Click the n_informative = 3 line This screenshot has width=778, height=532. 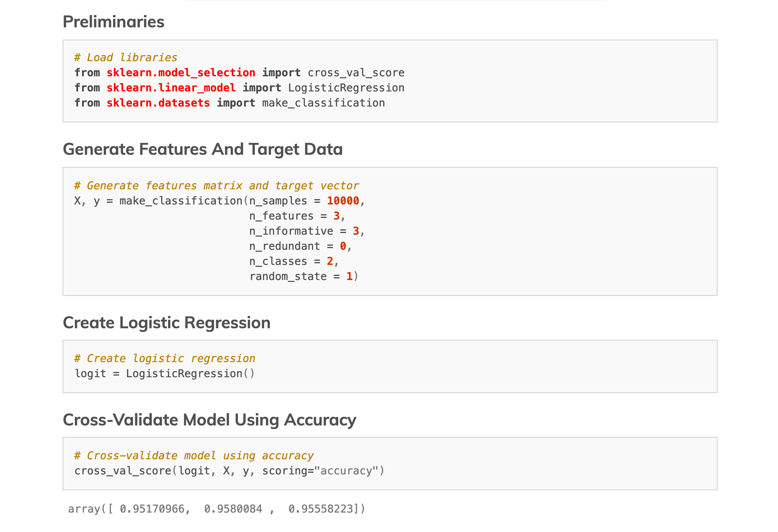tap(307, 231)
